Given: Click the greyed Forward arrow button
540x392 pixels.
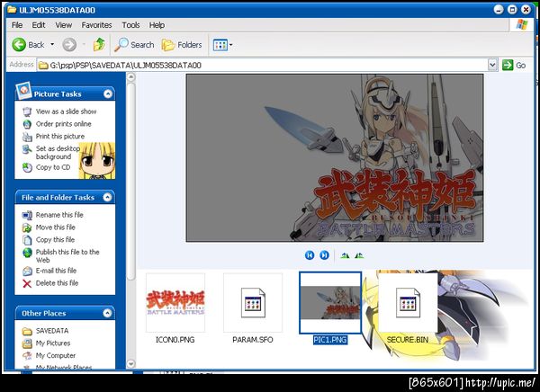Looking at the screenshot, I should tap(69, 45).
